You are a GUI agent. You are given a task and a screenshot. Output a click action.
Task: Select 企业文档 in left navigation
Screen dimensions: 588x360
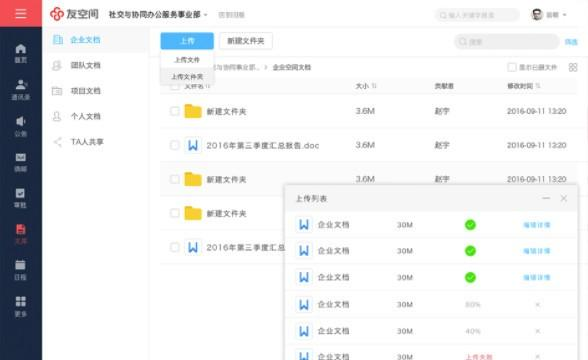(86, 40)
